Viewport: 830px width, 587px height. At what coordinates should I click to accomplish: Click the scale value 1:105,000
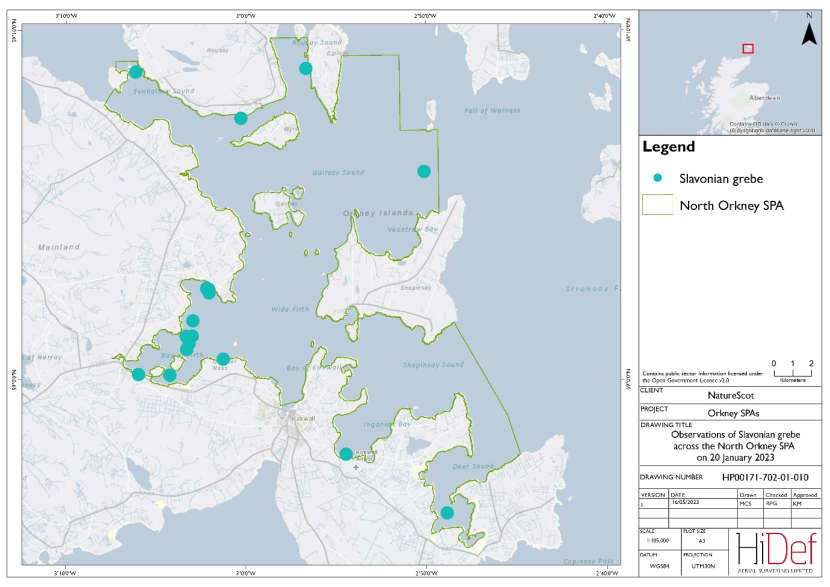(x=657, y=541)
